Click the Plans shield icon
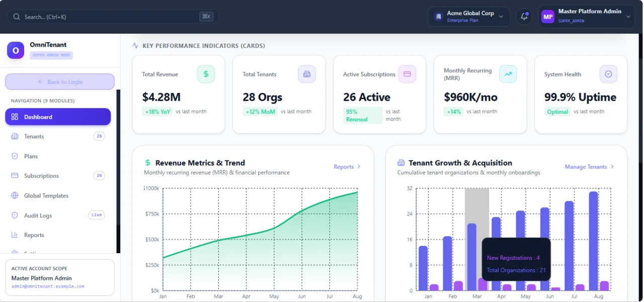Image resolution: width=644 pixels, height=302 pixels. coord(15,156)
